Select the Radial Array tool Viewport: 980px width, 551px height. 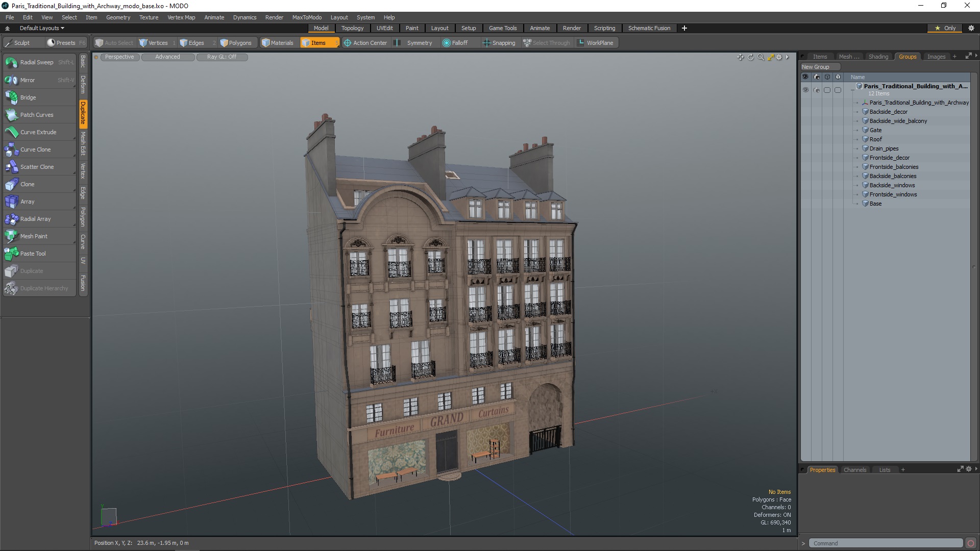pos(35,219)
